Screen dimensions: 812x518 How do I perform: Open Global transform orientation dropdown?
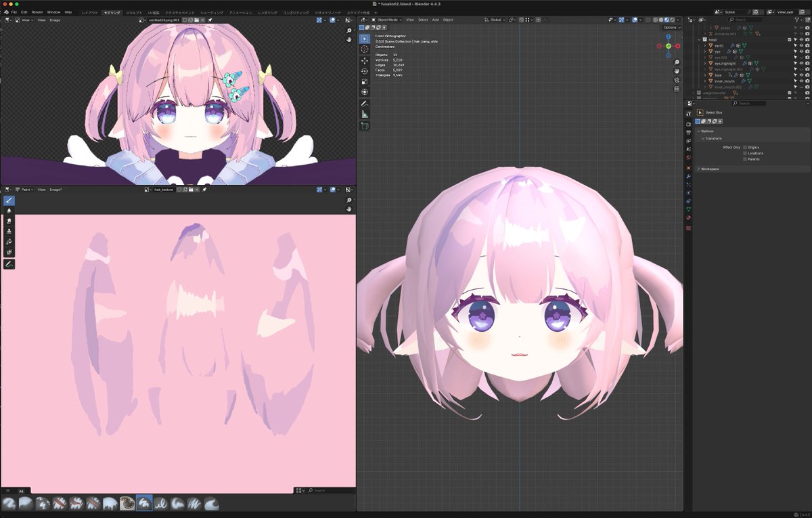click(x=495, y=20)
